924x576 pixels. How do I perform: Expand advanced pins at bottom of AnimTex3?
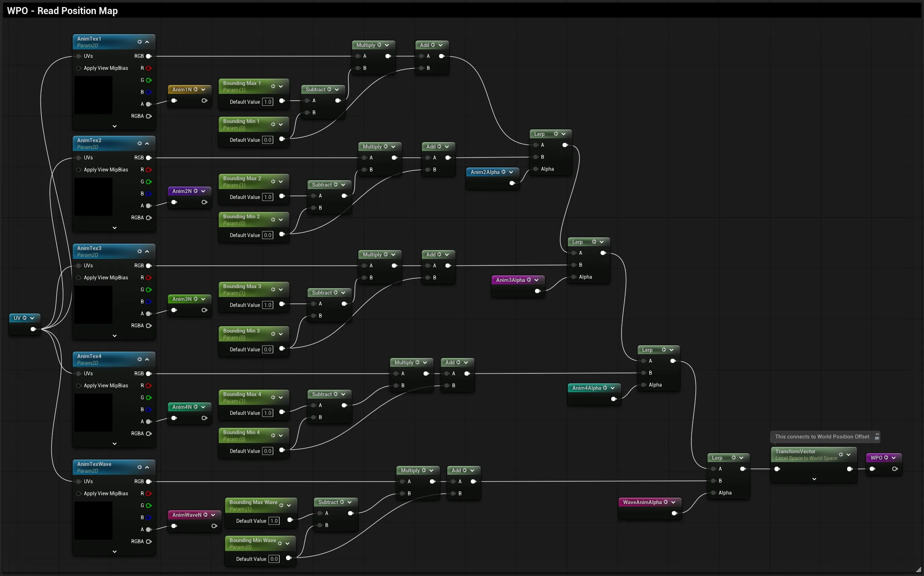coord(114,336)
